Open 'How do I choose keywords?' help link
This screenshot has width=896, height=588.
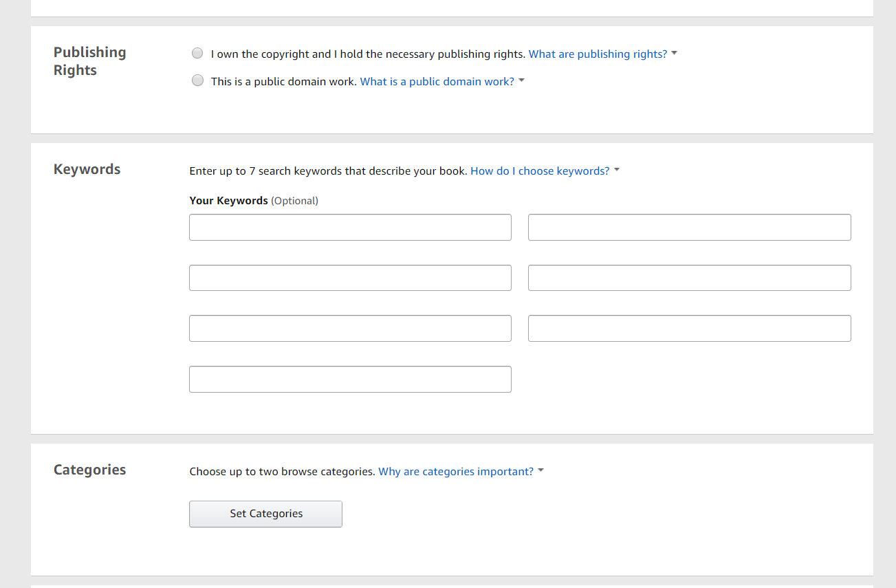tap(539, 171)
